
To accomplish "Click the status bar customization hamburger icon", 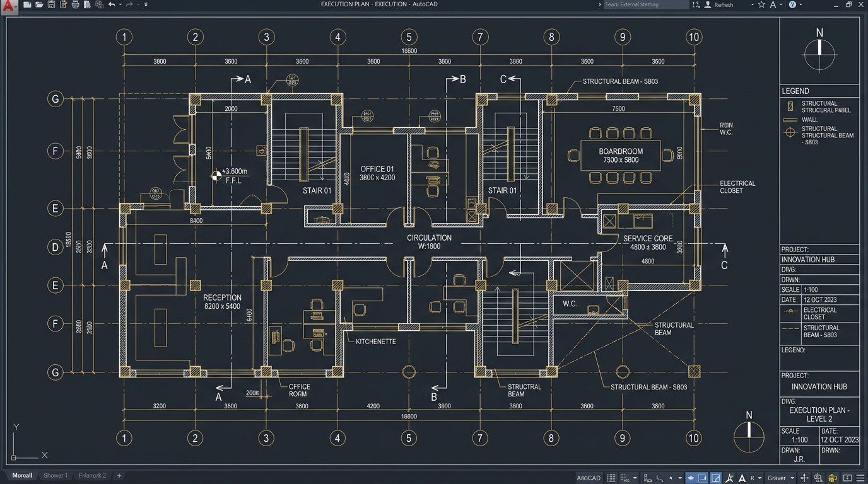I will click(x=860, y=478).
